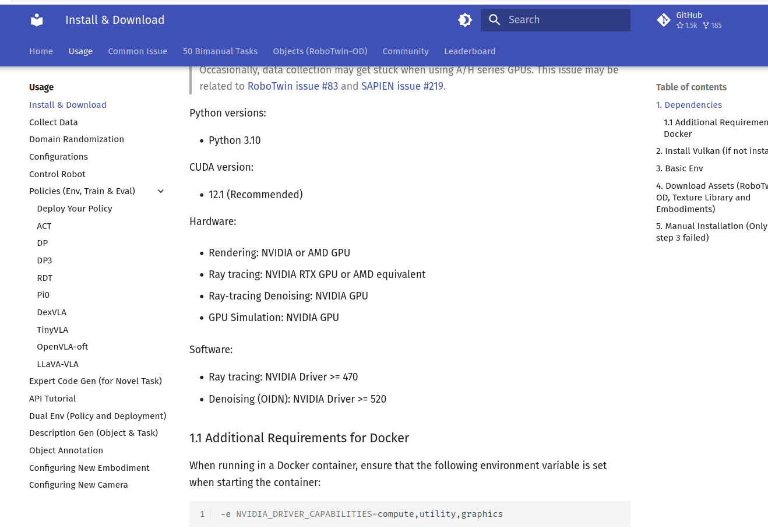Open Configuring New Embodiment page
768x532 pixels.
[89, 468]
